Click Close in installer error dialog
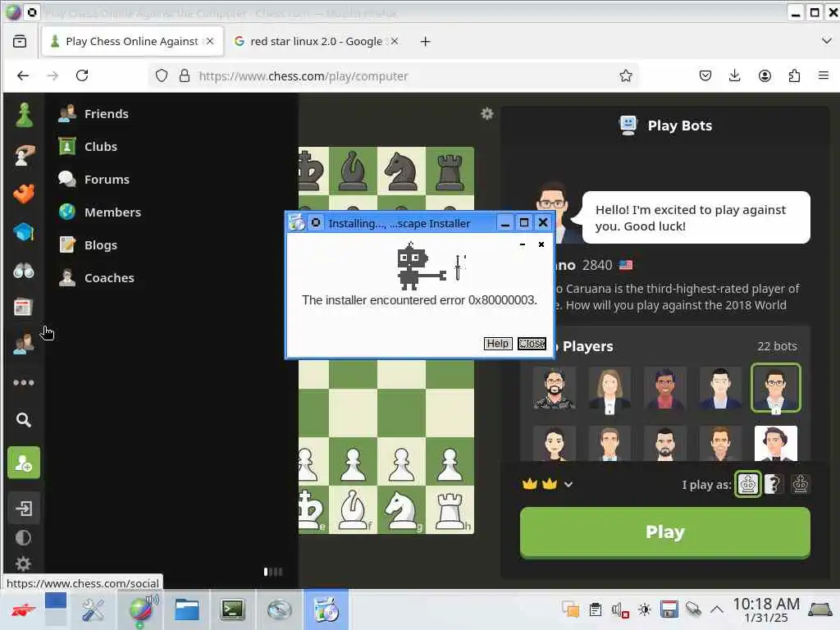840x630 pixels. point(532,344)
